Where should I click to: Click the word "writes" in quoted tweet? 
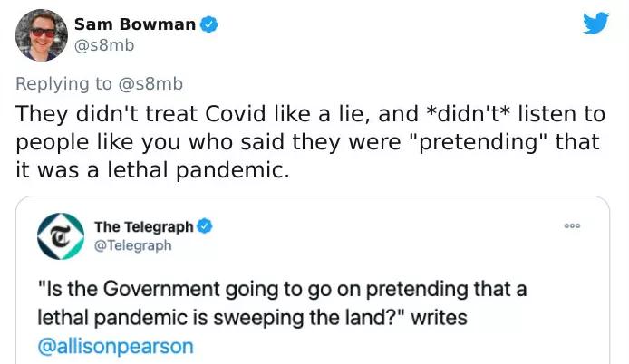point(437,319)
